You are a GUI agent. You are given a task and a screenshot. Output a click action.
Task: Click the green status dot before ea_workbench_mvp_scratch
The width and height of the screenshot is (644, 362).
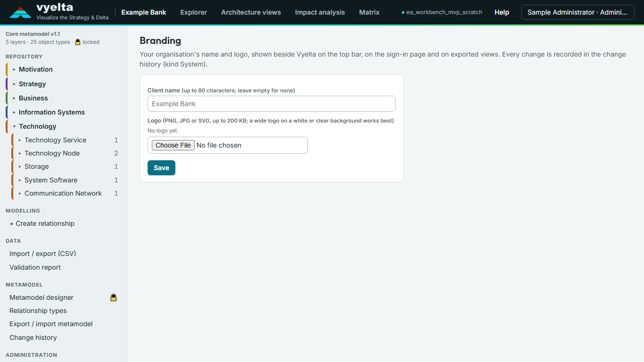pyautogui.click(x=403, y=12)
